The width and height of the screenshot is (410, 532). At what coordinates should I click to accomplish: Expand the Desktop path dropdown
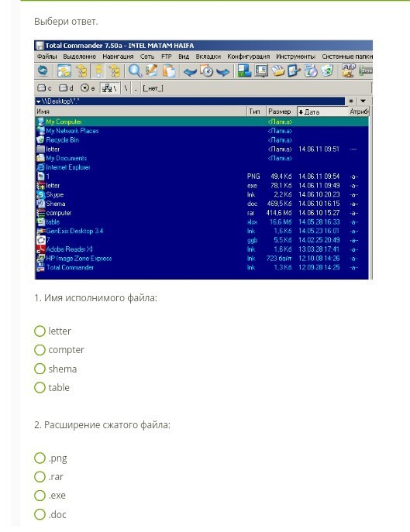pos(39,101)
